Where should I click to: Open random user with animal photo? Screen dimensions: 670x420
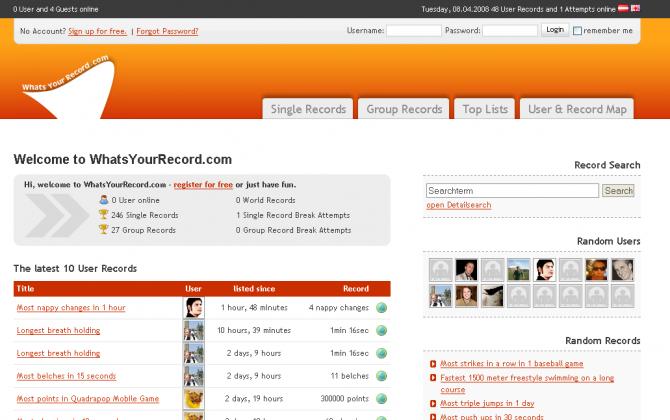pyautogui.click(x=492, y=296)
